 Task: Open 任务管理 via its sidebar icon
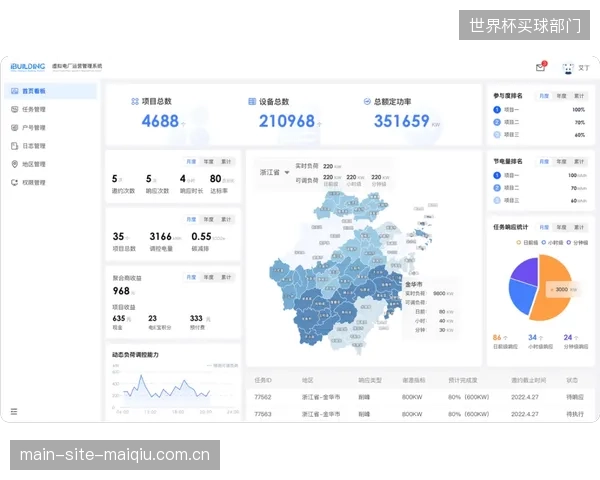(x=15, y=109)
